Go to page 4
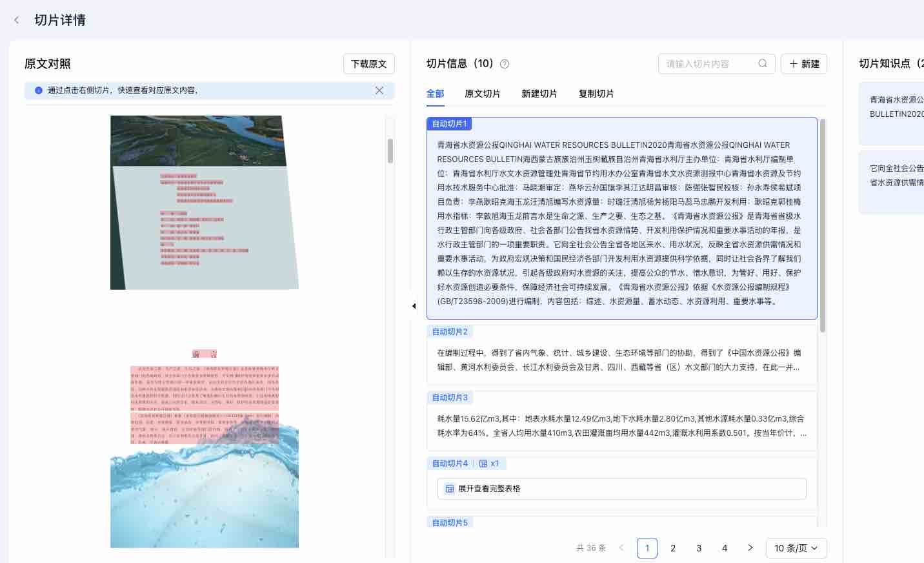924x563 pixels. coord(725,548)
